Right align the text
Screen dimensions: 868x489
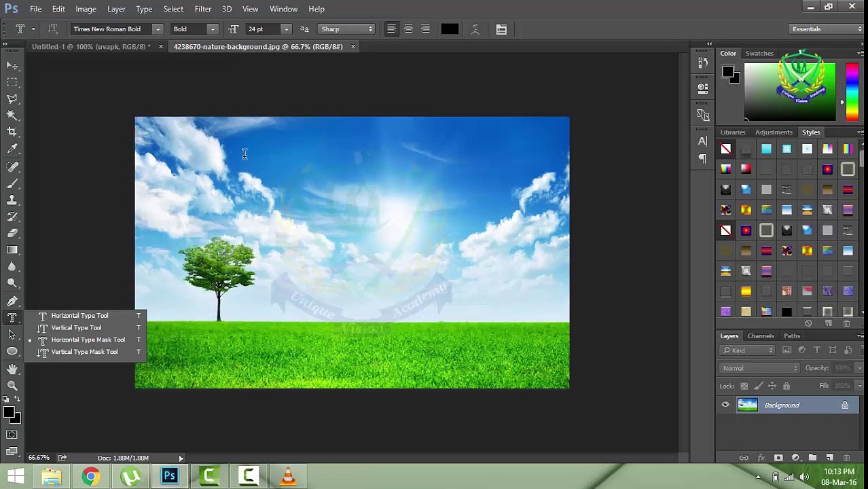[425, 29]
